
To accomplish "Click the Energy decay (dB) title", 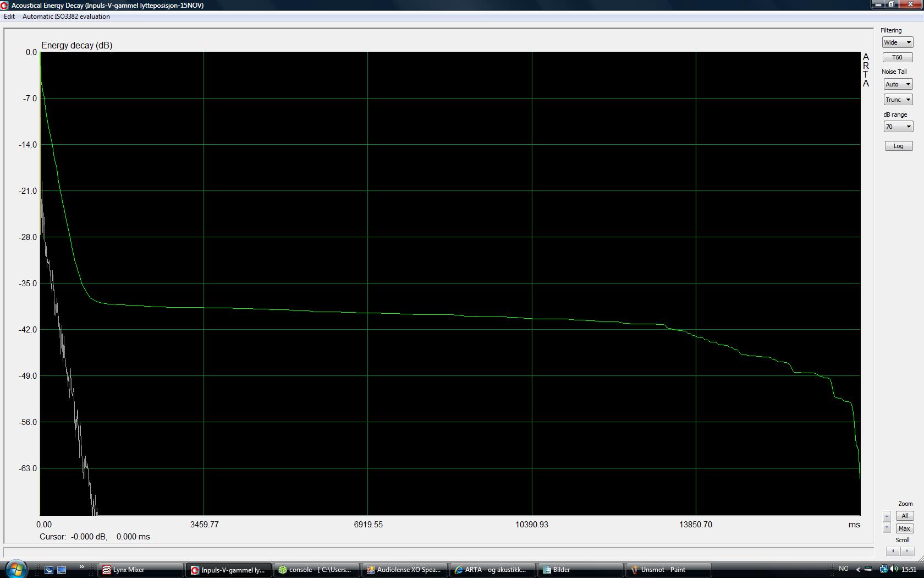I will click(x=77, y=46).
